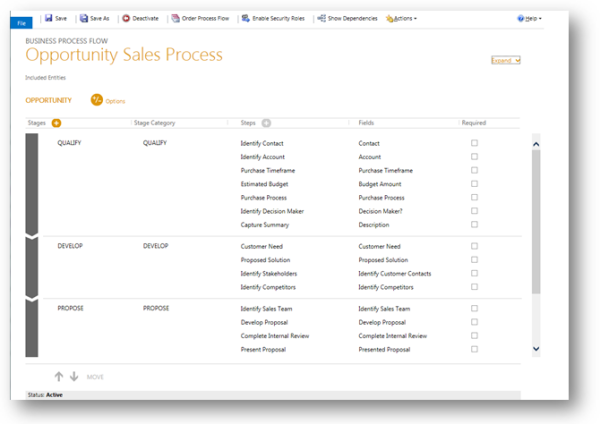Click the MOVE label
The width and height of the screenshot is (600, 424).
pos(95,377)
